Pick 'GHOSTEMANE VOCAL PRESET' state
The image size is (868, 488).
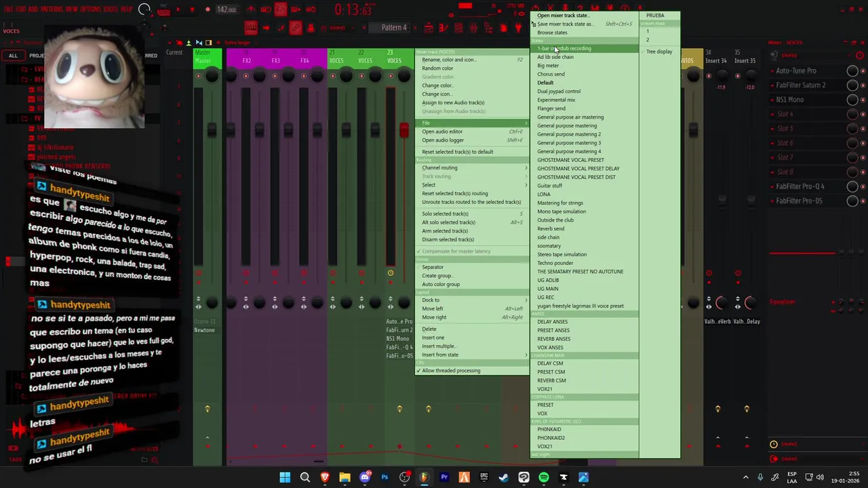[584, 160]
